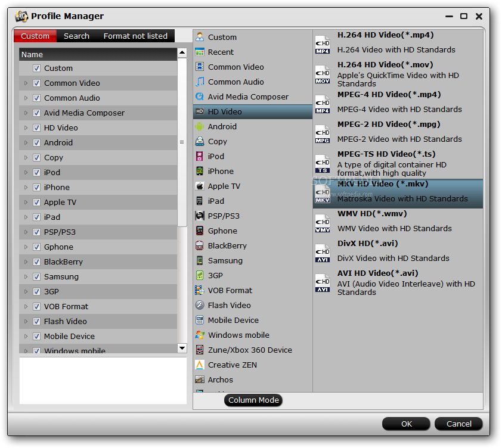The image size is (502, 448).
Task: Select HD Video in the category list
Action: point(253,111)
